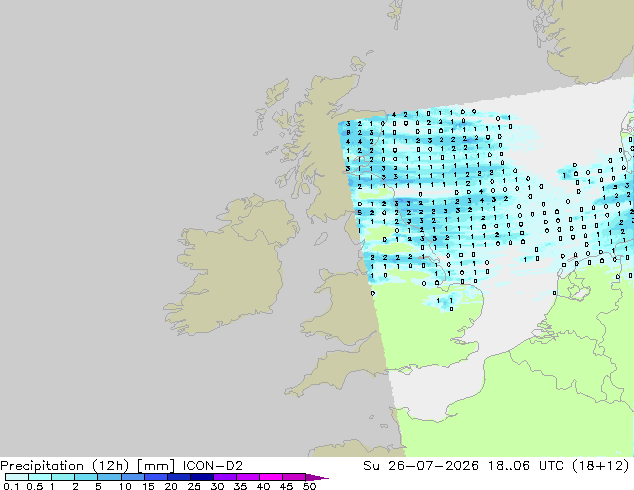Select the 40–45 mm magenta legend box

(271, 477)
